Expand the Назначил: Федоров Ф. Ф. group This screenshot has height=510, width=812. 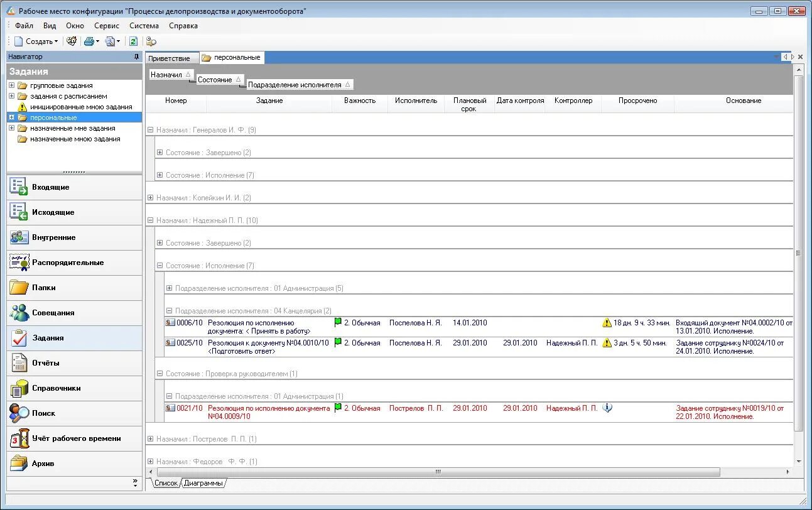150,462
